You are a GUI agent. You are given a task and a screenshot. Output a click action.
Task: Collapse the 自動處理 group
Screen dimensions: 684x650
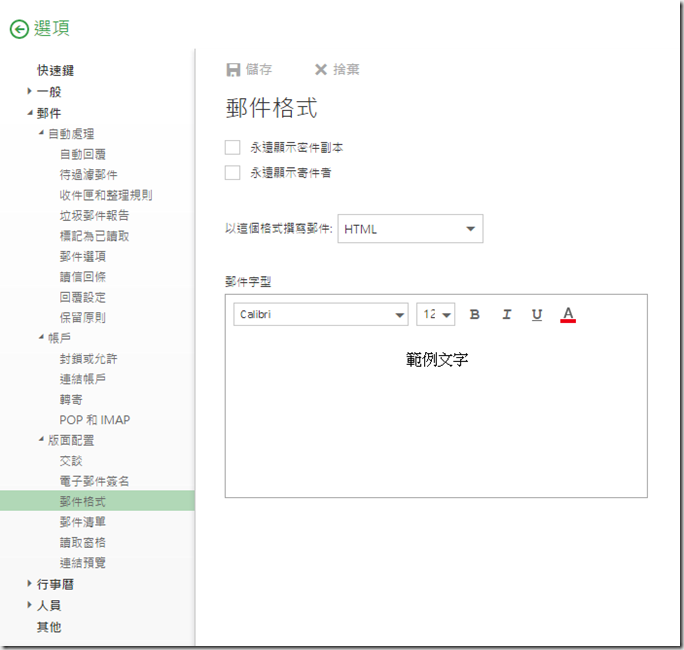(x=41, y=134)
